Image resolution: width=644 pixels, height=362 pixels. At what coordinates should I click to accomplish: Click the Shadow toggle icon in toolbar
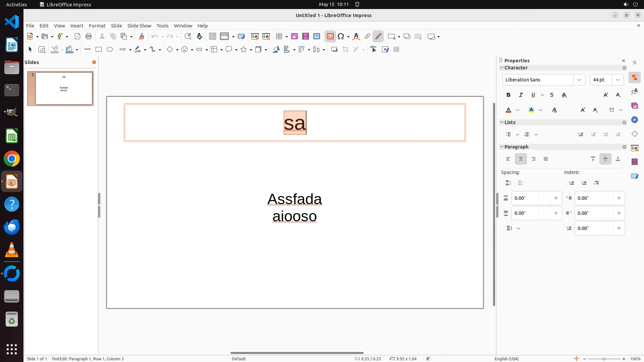coord(334,50)
